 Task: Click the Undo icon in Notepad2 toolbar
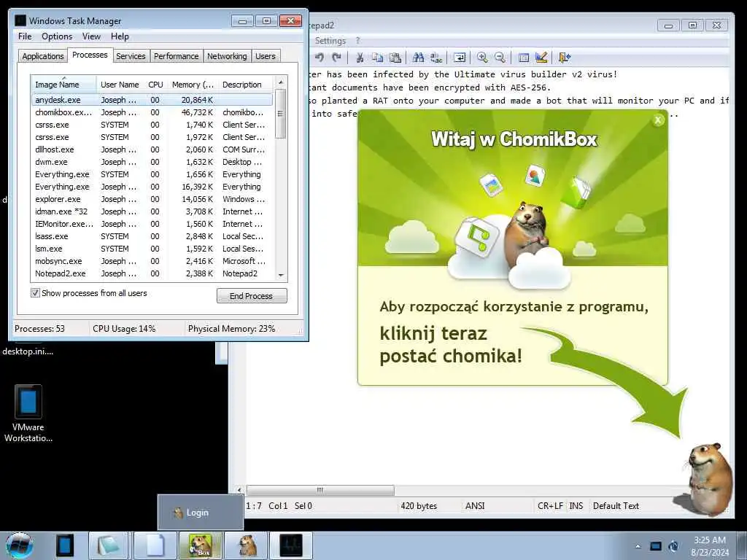click(x=320, y=58)
